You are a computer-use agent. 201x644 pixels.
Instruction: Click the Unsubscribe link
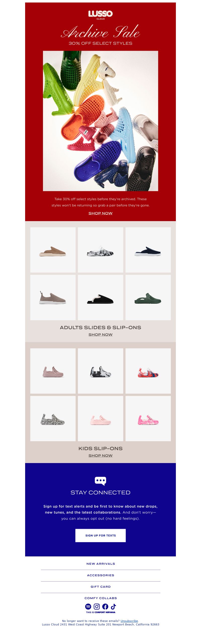(129, 621)
